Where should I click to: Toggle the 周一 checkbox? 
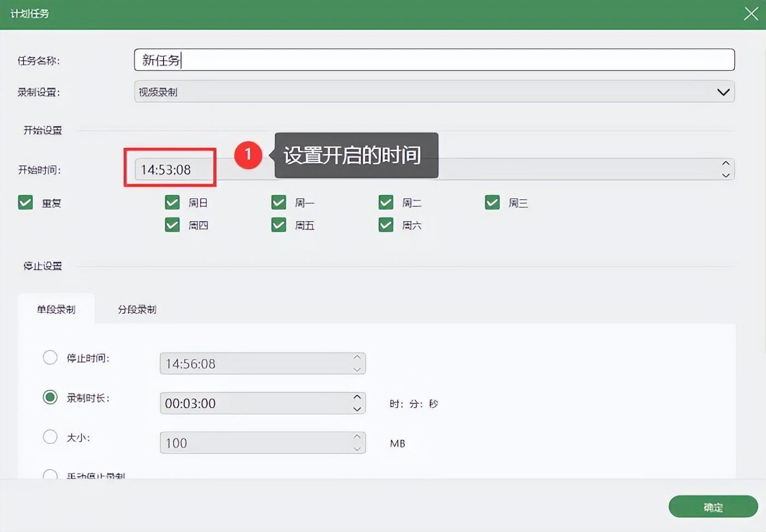click(279, 203)
